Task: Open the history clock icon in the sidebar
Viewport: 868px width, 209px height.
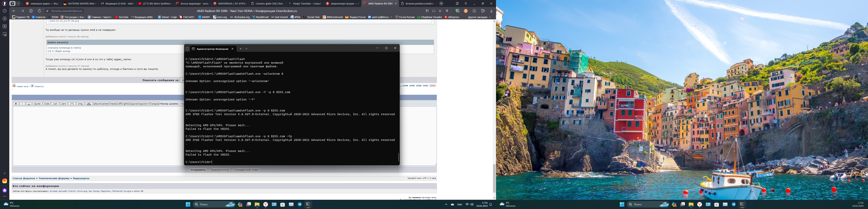Action: click(x=5, y=11)
